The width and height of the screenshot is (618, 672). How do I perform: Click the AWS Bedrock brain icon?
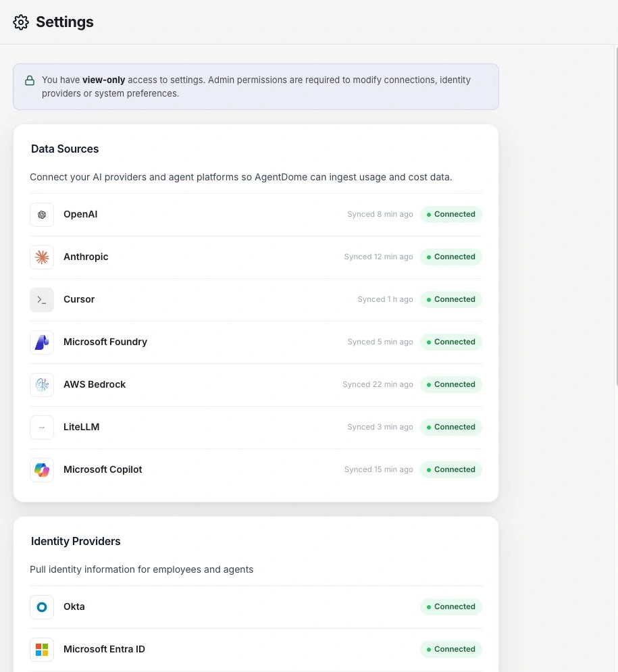click(x=42, y=385)
